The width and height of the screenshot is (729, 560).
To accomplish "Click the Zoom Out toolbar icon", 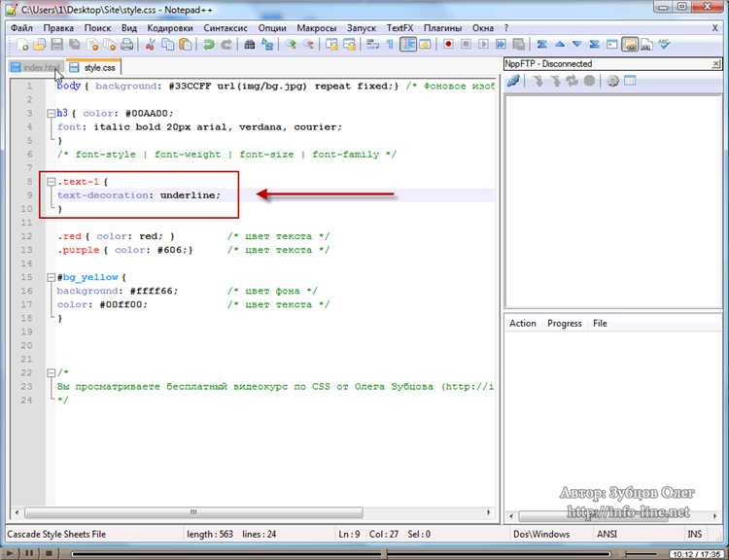I will pyautogui.click(x=309, y=45).
